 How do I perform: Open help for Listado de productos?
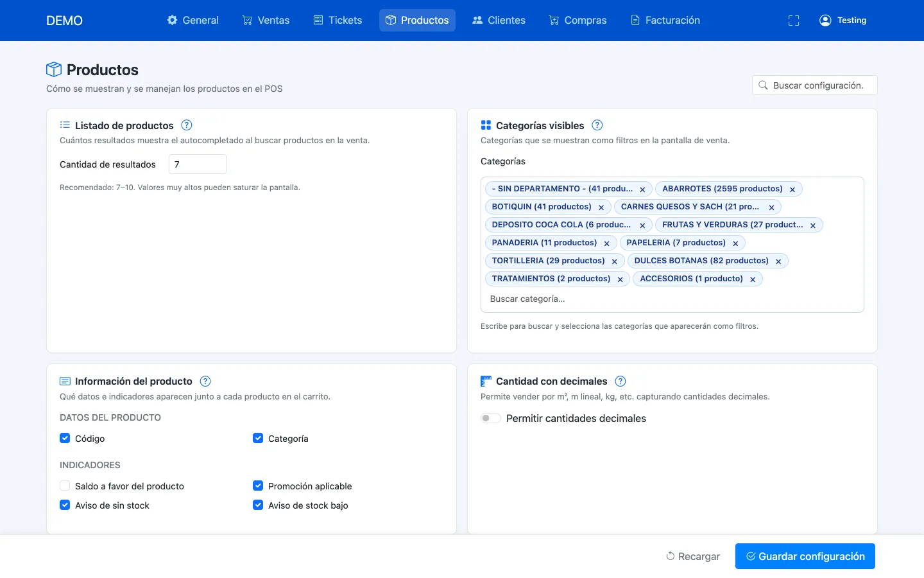click(187, 125)
